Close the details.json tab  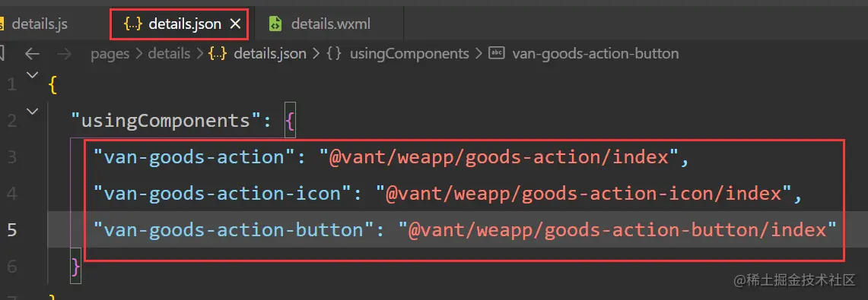click(235, 24)
